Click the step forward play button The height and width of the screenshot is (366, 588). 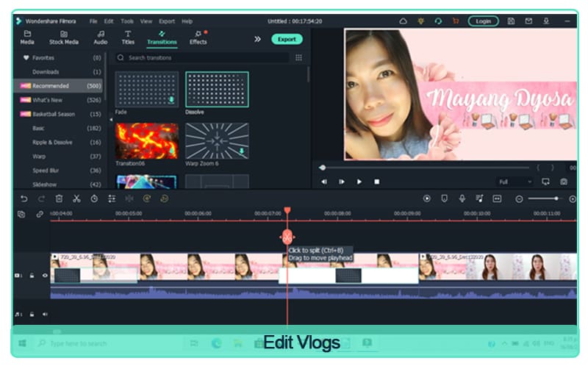click(341, 182)
